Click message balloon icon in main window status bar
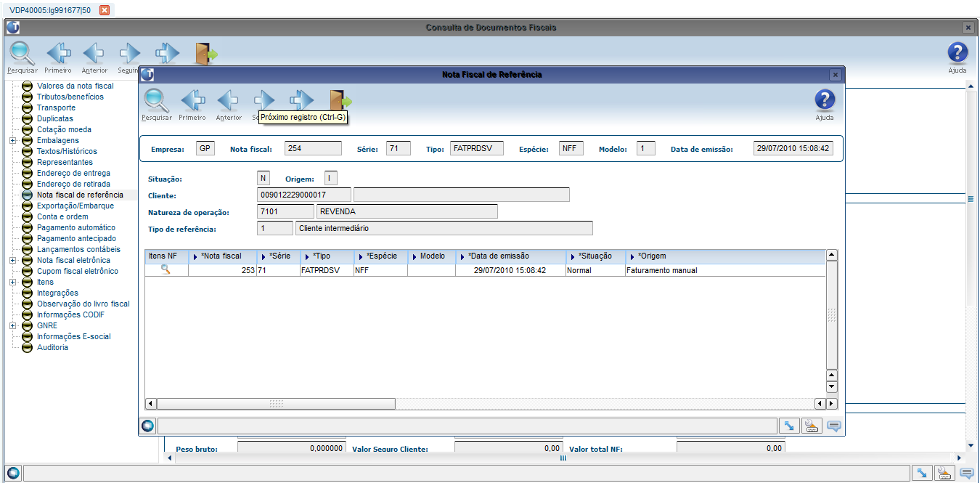Image resolution: width=980 pixels, height=483 pixels. 967,473
